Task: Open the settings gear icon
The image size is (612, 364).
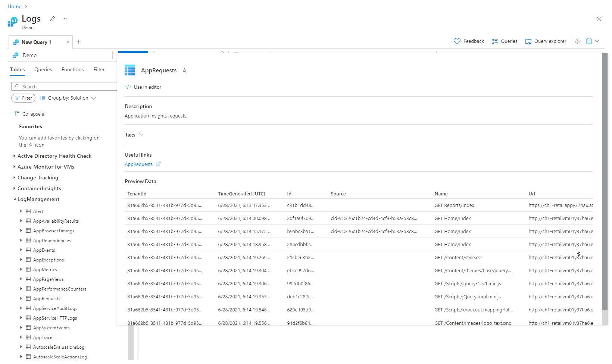Action: pos(578,41)
